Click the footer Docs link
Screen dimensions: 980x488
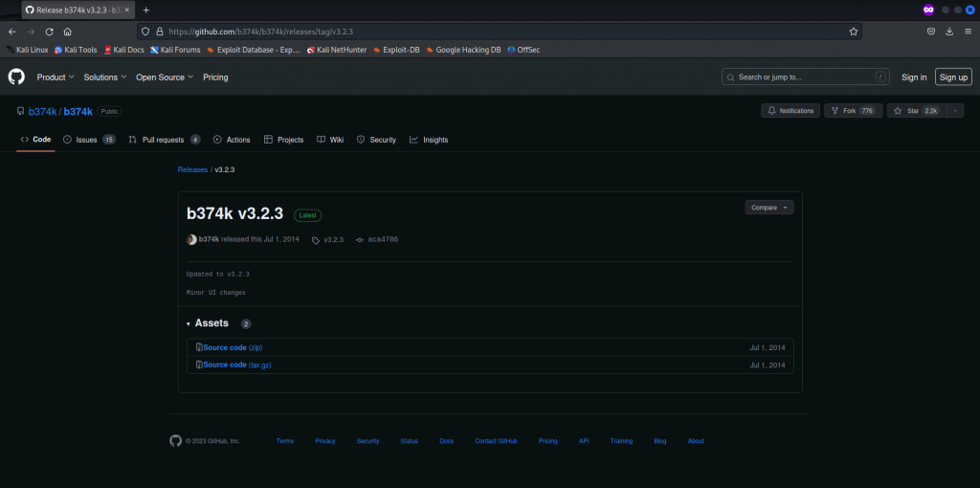click(446, 441)
